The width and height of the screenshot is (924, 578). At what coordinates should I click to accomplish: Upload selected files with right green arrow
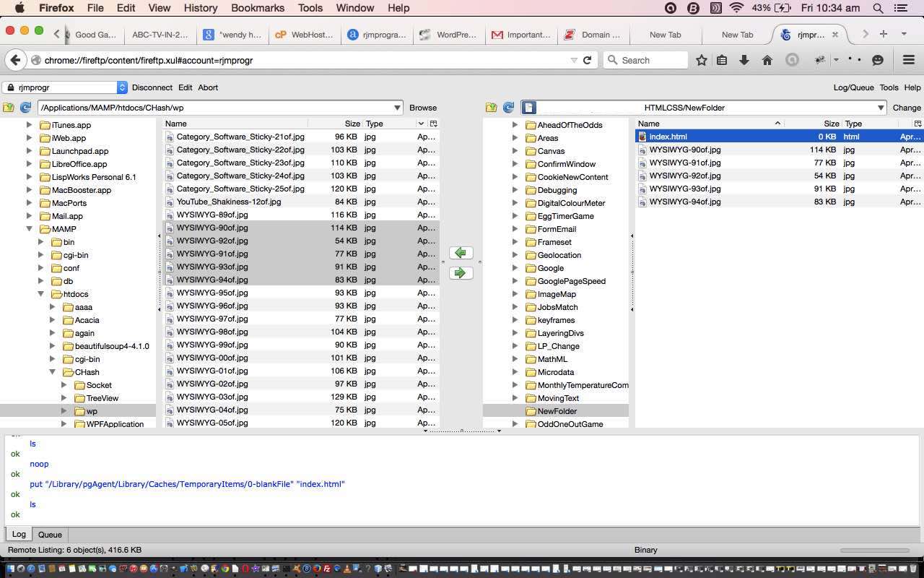[461, 273]
